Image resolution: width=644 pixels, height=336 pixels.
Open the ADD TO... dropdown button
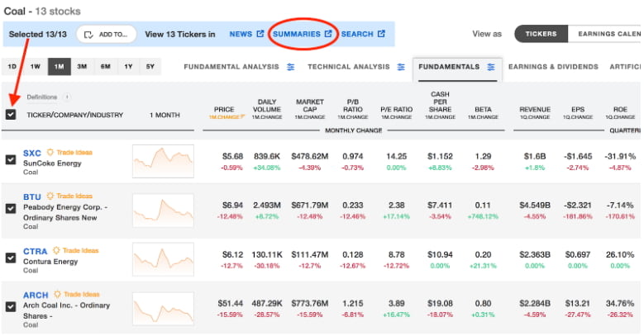click(x=107, y=35)
